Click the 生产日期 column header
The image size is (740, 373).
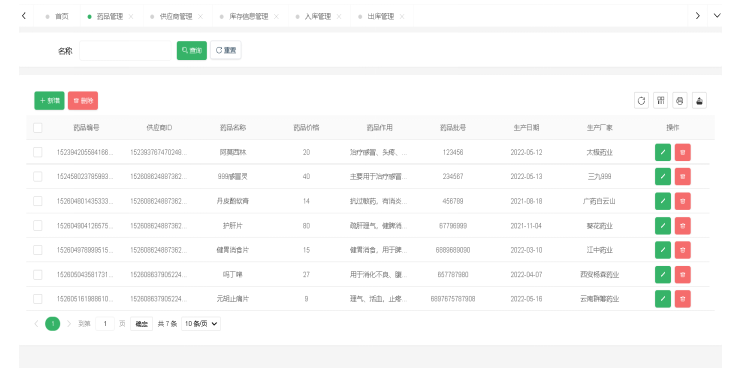click(x=526, y=127)
